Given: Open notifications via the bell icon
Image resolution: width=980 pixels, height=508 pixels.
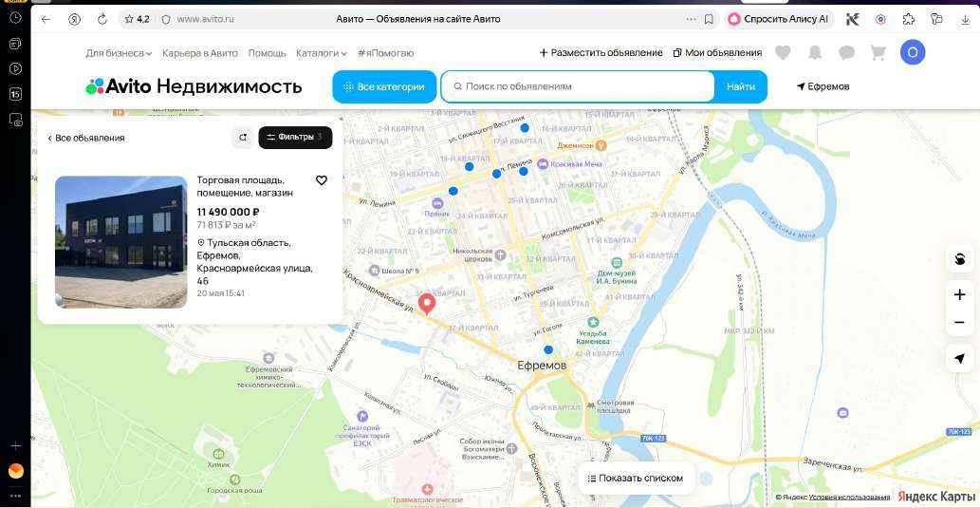Looking at the screenshot, I should pos(815,53).
